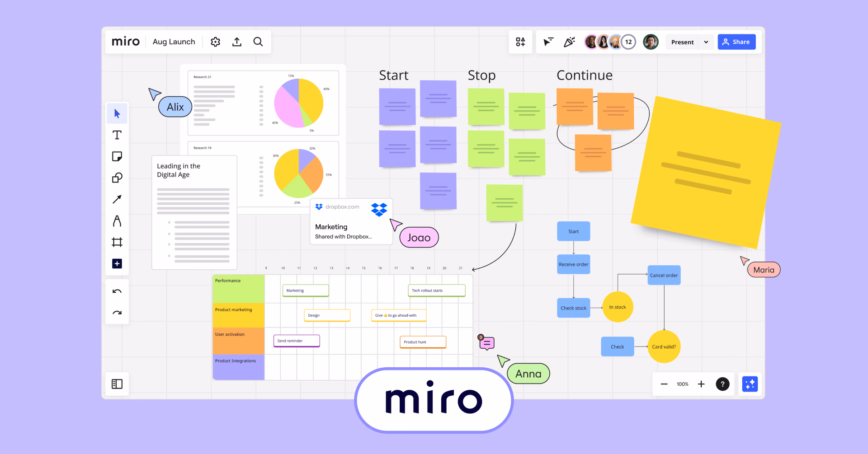
Task: Select the Frame tool
Action: pyautogui.click(x=117, y=242)
